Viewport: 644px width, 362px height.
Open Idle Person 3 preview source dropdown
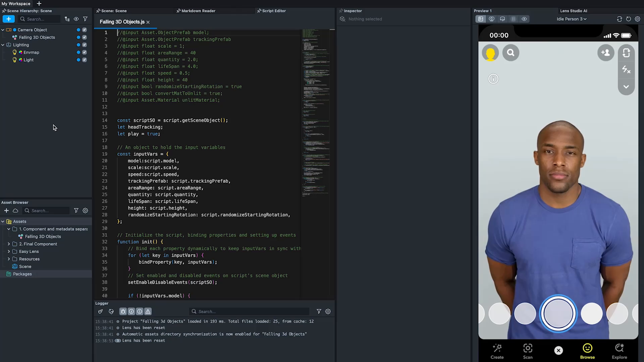572,19
